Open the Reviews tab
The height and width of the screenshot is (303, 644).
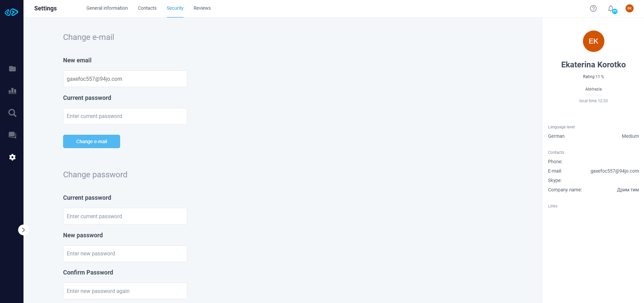[x=202, y=8]
